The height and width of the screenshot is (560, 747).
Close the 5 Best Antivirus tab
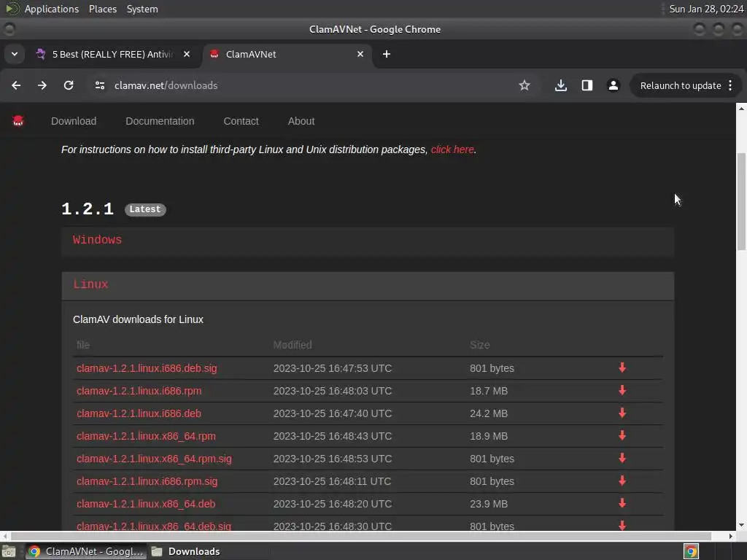pyautogui.click(x=187, y=54)
